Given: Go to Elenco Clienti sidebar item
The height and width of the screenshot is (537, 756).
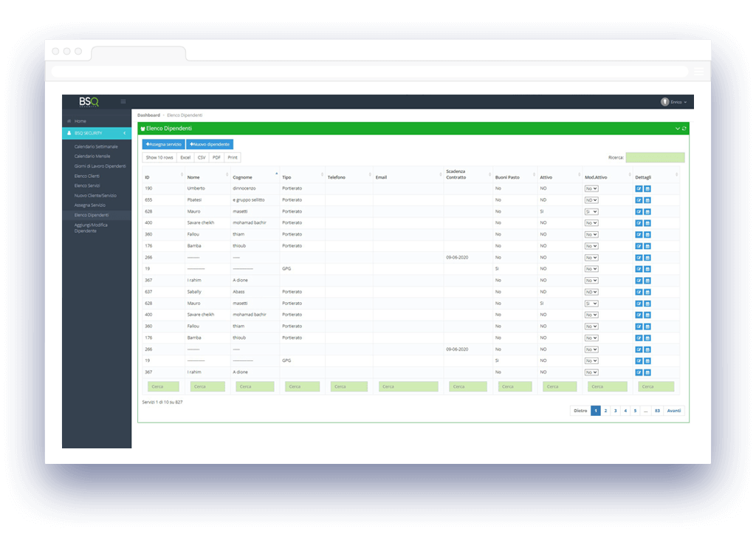Looking at the screenshot, I should pos(87,176).
